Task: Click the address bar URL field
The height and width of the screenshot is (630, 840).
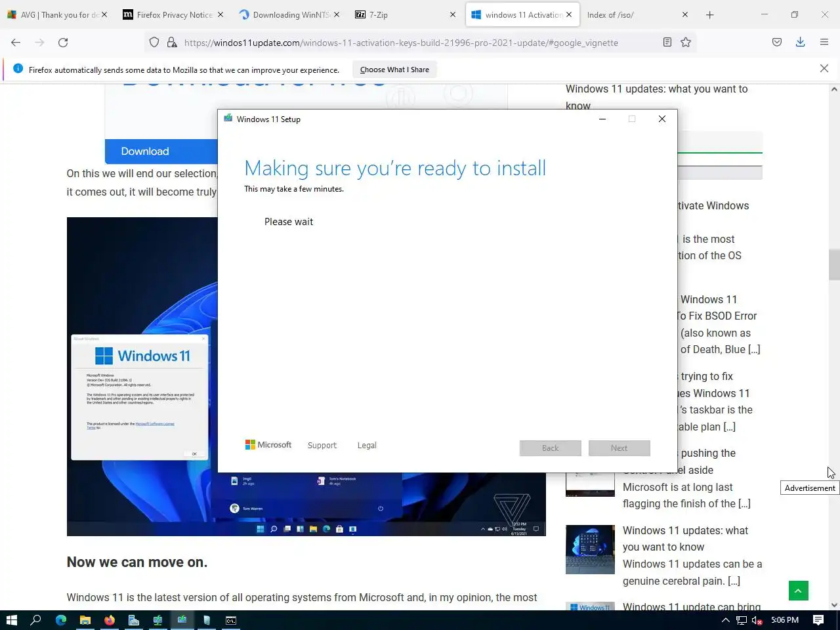Action: 420,43
